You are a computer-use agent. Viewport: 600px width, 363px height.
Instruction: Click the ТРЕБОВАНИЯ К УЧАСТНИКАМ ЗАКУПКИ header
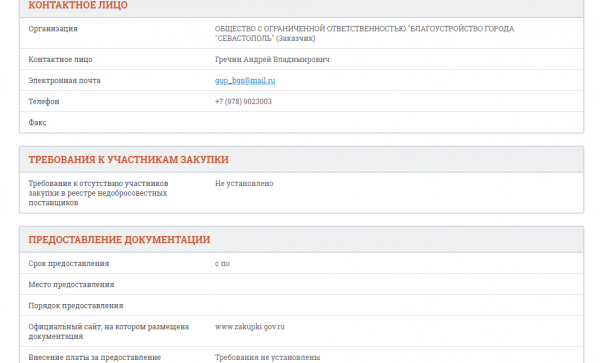(129, 160)
